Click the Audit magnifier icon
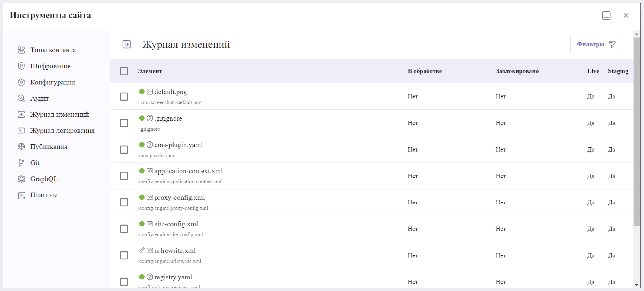This screenshot has width=644, height=291. (x=21, y=98)
